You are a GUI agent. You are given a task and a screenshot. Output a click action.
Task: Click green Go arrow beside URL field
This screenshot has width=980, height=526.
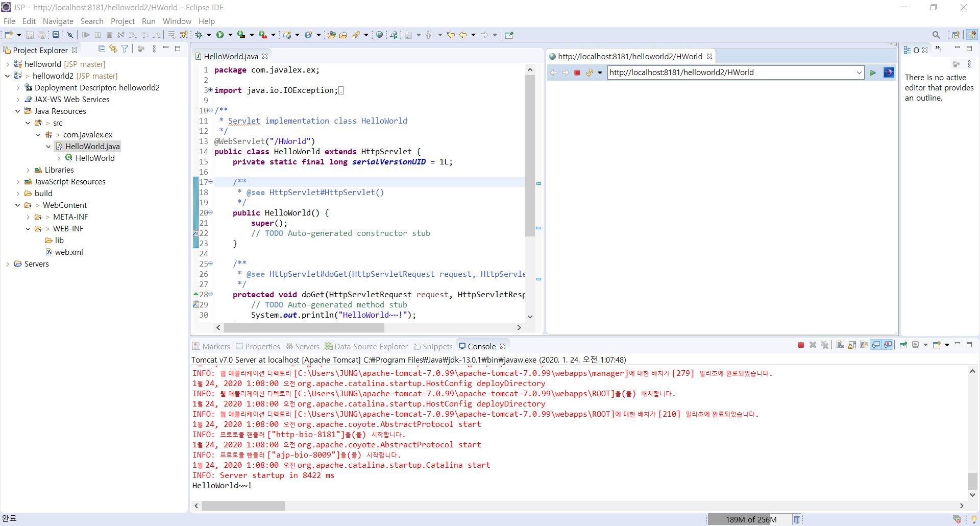point(873,73)
